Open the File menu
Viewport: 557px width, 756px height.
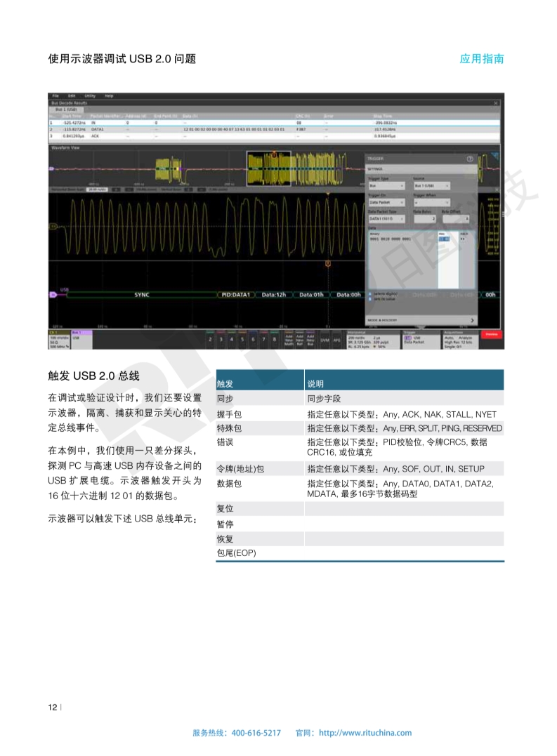tap(55, 95)
